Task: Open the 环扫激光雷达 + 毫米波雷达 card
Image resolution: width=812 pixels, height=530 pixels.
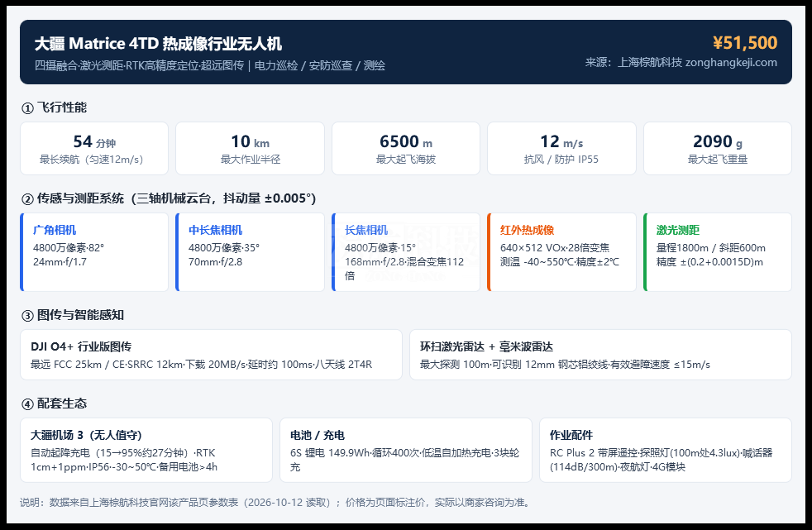Action: tap(600, 355)
